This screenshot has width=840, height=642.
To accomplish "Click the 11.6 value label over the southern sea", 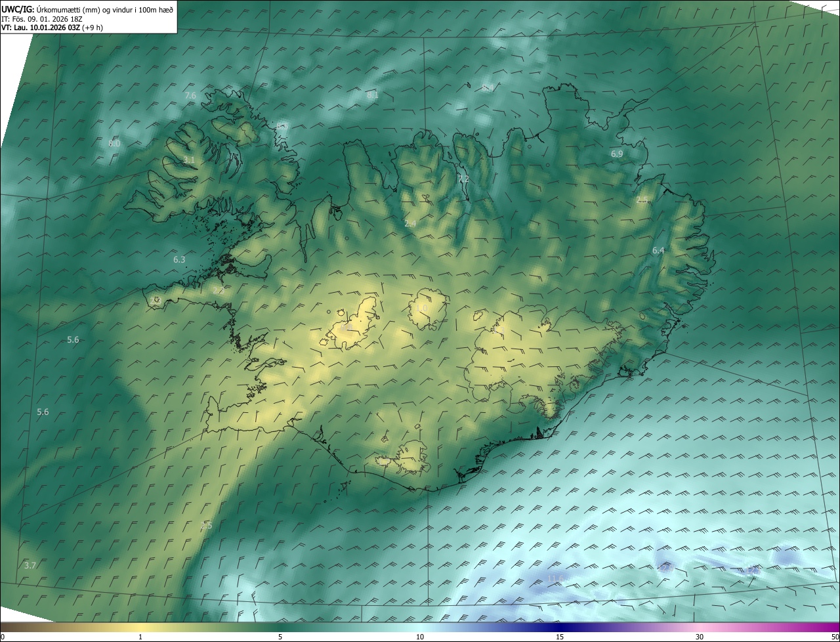I will click(x=556, y=578).
